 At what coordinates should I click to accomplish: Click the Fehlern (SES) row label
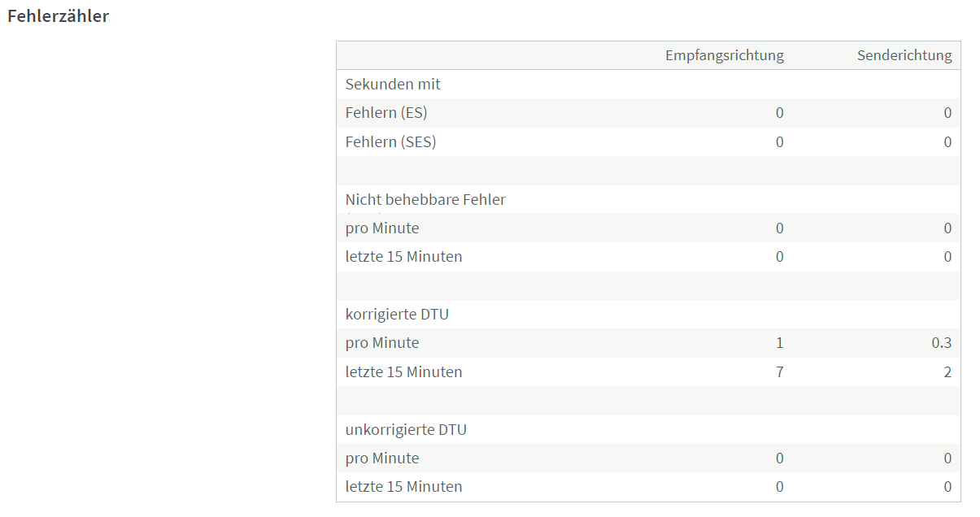[x=391, y=141]
